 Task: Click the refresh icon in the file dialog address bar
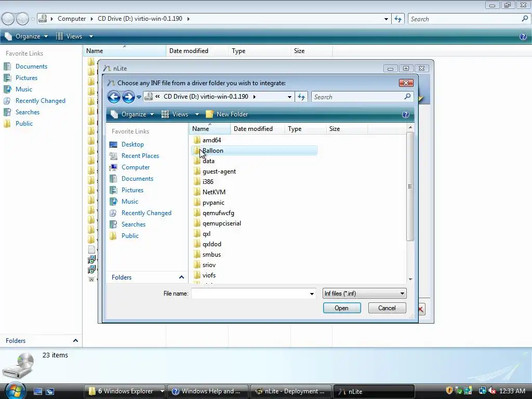301,97
